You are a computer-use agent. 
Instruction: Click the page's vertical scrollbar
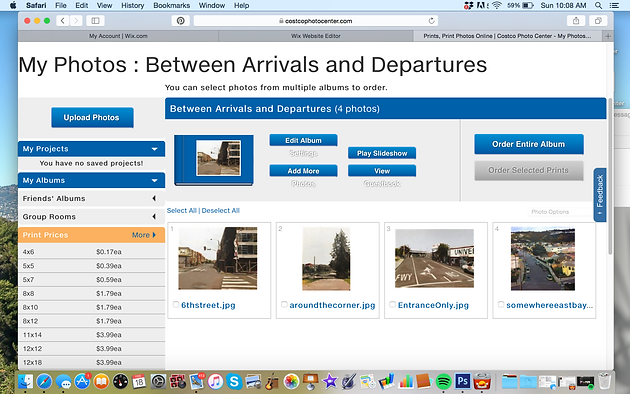[610, 176]
